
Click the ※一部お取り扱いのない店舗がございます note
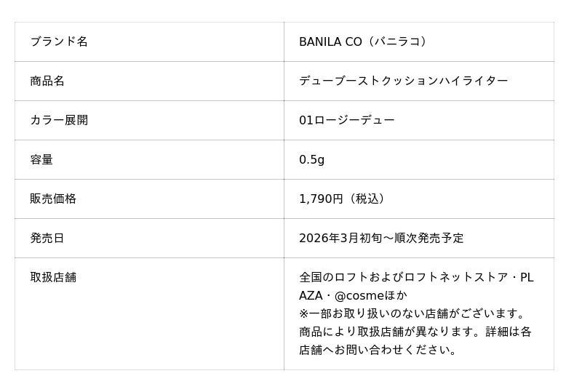click(x=412, y=313)
